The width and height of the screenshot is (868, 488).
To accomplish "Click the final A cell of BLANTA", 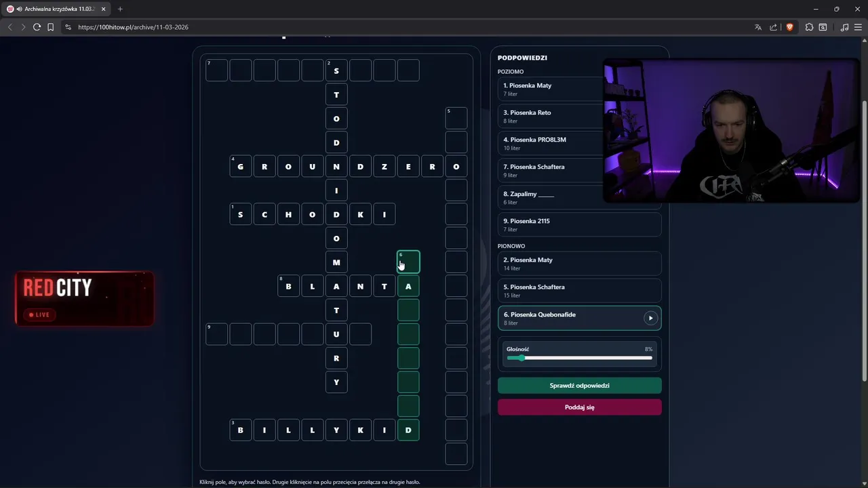I will click(x=408, y=286).
